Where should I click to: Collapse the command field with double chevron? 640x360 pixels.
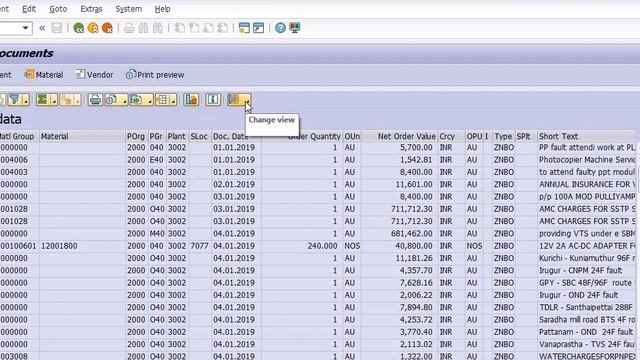(x=42, y=28)
